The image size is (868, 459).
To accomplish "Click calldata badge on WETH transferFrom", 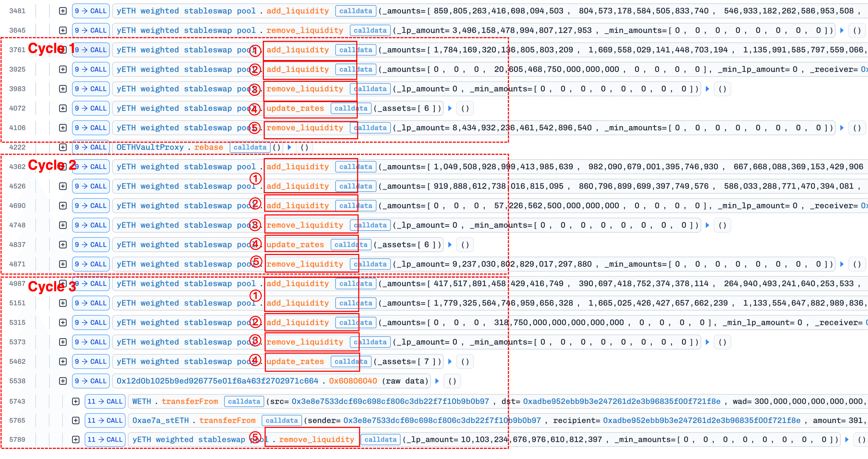I will click(244, 401).
